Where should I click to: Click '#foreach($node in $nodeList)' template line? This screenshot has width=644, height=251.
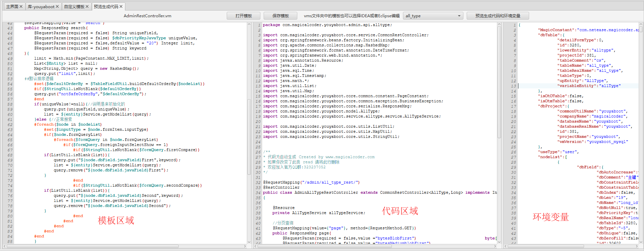(x=68, y=124)
